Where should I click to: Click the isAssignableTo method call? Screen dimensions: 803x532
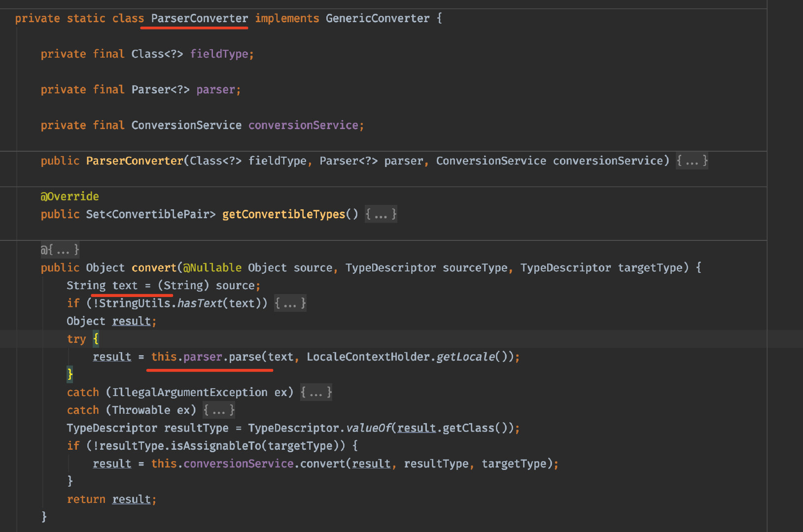click(x=215, y=446)
